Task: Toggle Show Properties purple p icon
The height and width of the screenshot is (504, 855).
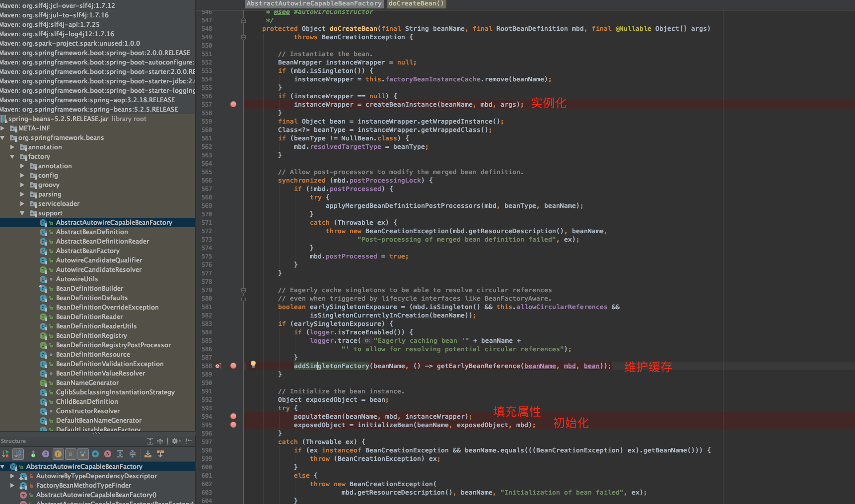Action: click(x=46, y=454)
